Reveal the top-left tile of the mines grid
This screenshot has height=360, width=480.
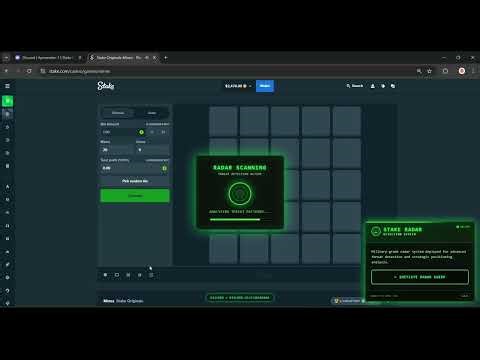[x=223, y=121]
